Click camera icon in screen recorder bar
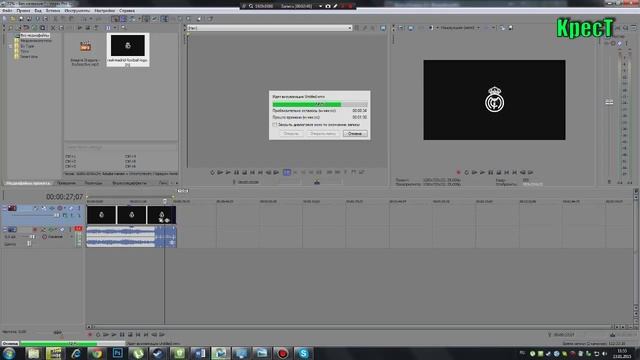Viewport: 640px width, 360px height. coord(328,6)
